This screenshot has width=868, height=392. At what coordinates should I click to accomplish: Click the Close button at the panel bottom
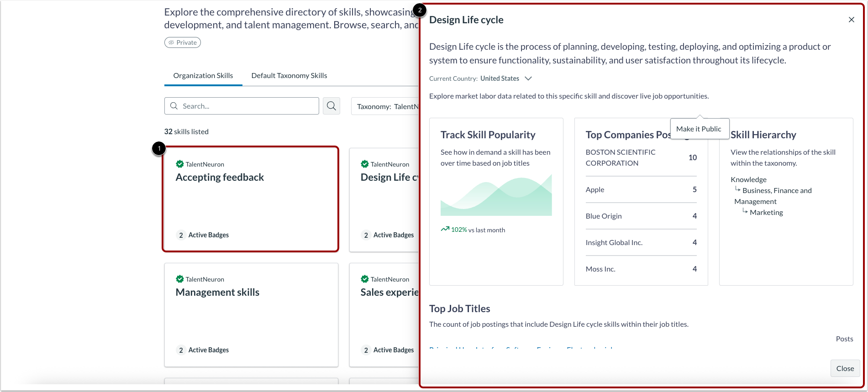[845, 368]
